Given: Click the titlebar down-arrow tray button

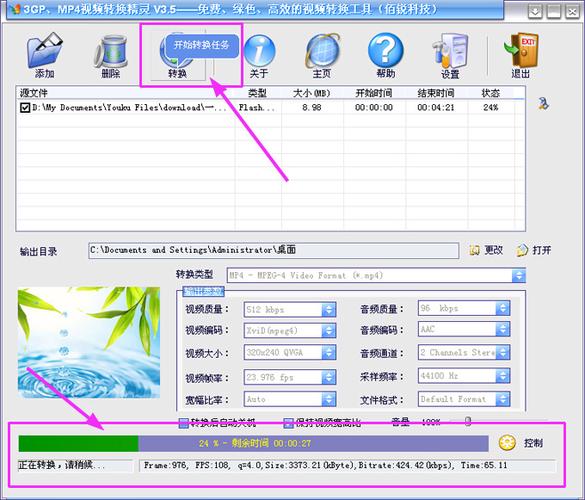Looking at the screenshot, I should coord(535,11).
